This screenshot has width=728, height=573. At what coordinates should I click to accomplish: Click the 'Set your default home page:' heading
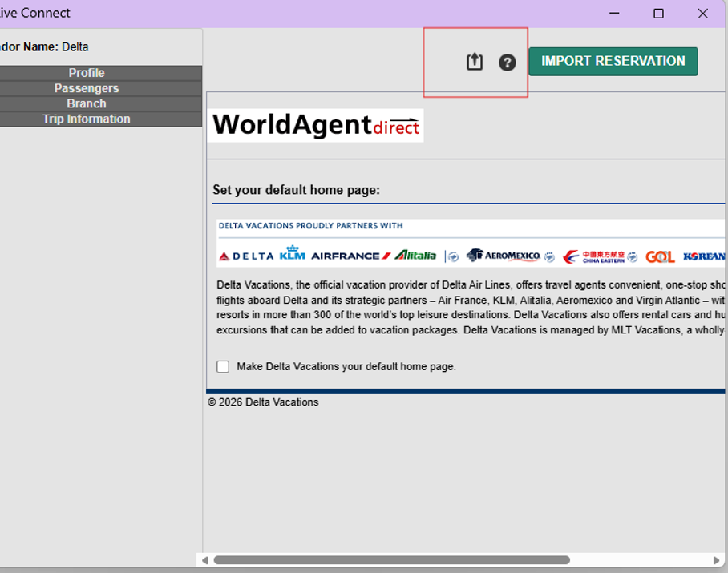coord(296,190)
